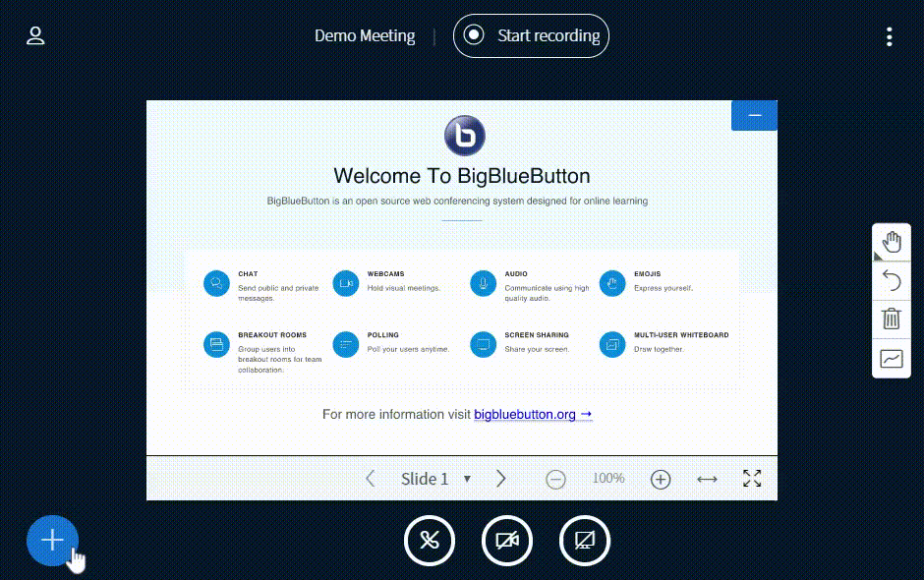Undo the last whiteboard annotation

[x=891, y=280]
